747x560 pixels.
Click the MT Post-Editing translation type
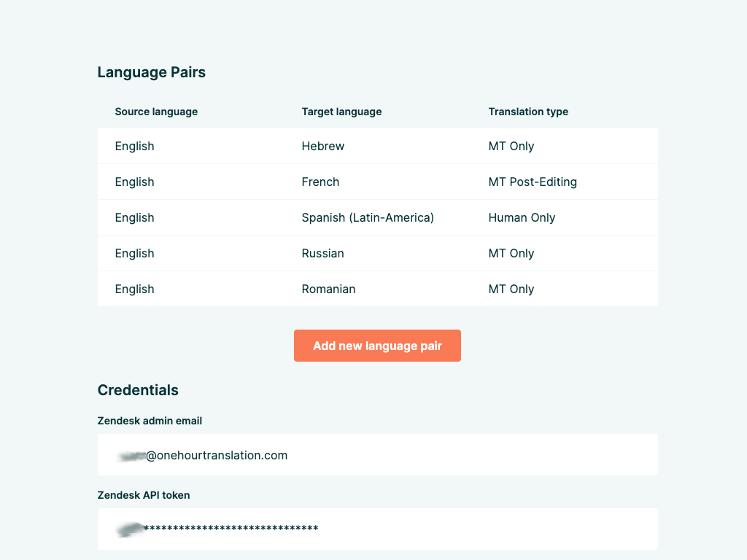[533, 182]
